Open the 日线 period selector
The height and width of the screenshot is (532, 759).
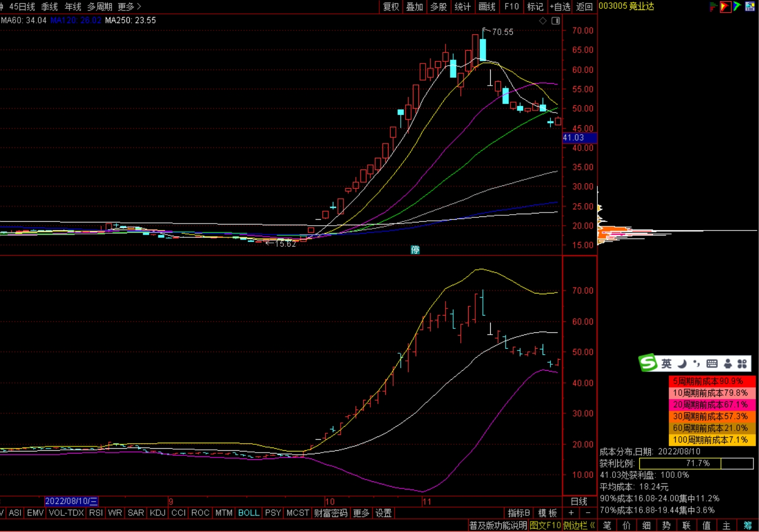tap(579, 501)
